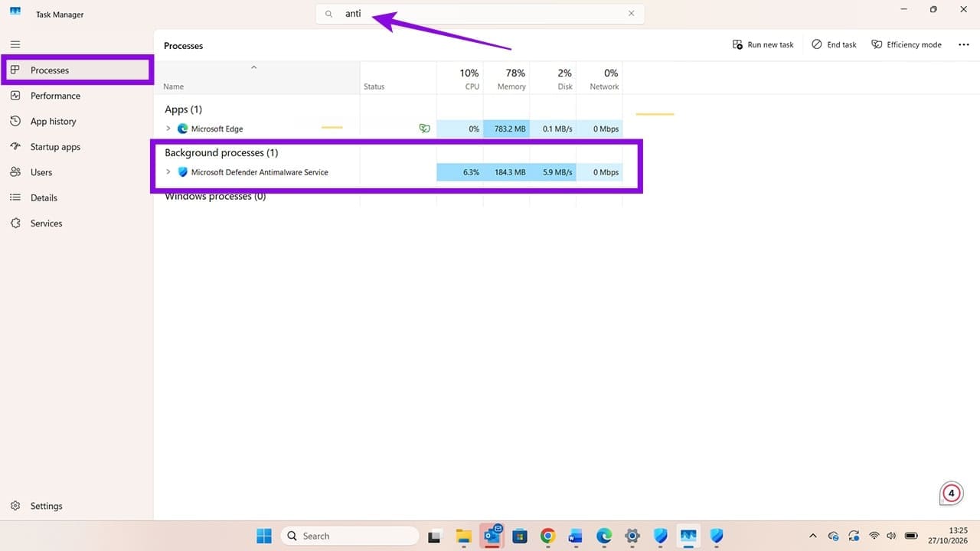Click the "Apps (1)" group heading
980x551 pixels.
point(184,109)
